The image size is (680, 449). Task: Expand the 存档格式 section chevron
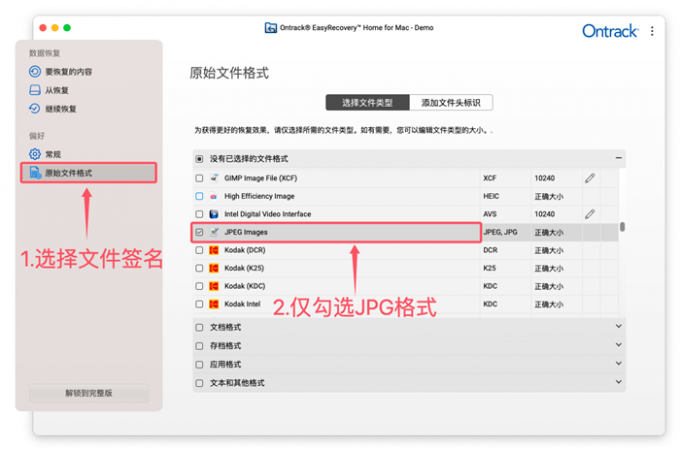(618, 345)
